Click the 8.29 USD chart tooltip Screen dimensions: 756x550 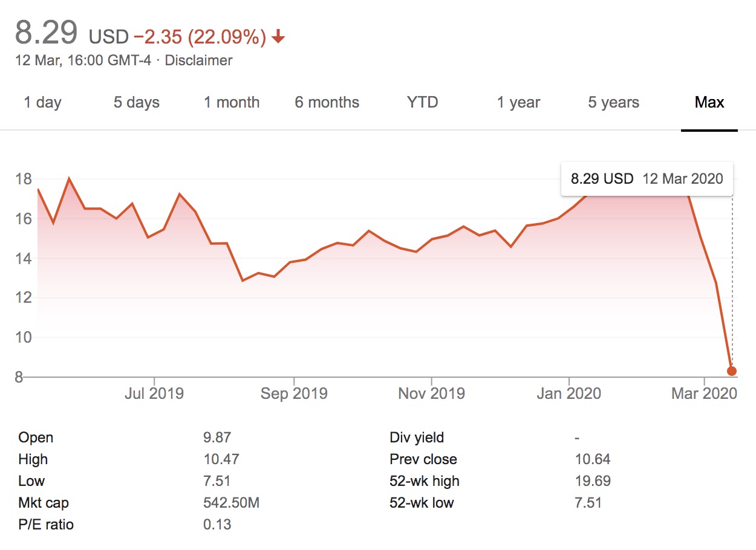coord(647,179)
